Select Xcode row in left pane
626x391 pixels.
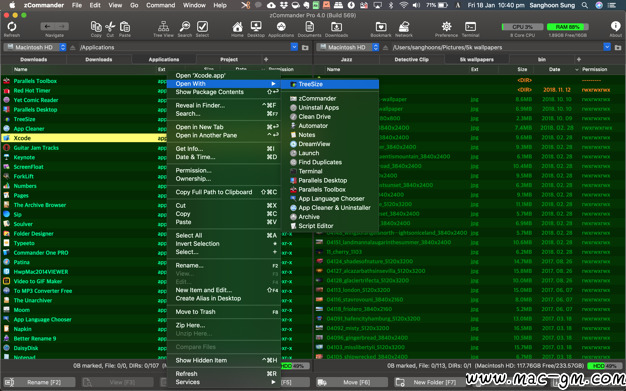click(84, 138)
